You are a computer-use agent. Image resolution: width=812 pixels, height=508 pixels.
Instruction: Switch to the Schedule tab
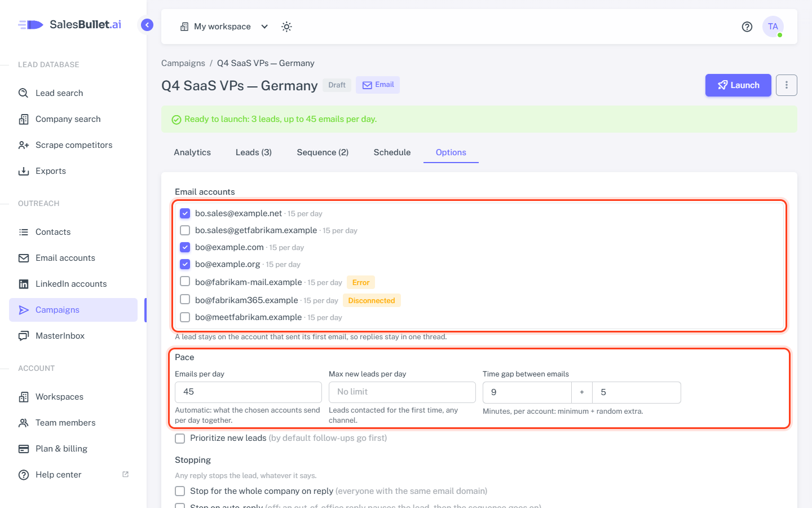point(392,152)
